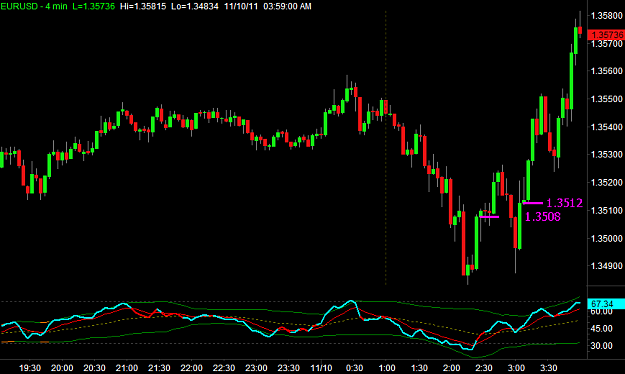The height and width of the screenshot is (374, 625).
Task: Click the 3:30 time axis label
Action: [x=548, y=368]
